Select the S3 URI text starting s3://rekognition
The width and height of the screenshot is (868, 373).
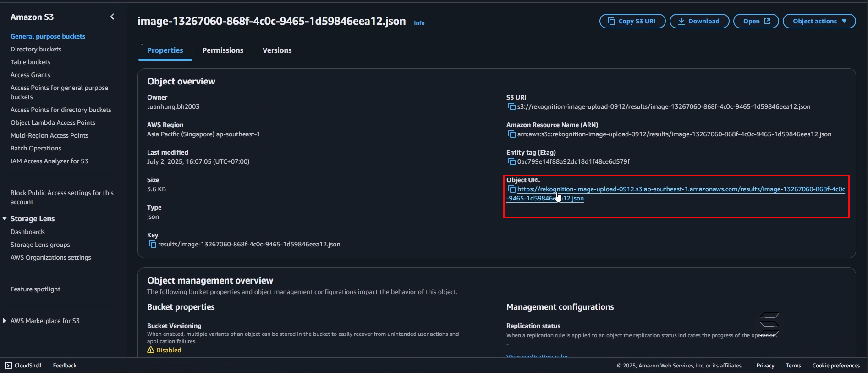point(664,106)
